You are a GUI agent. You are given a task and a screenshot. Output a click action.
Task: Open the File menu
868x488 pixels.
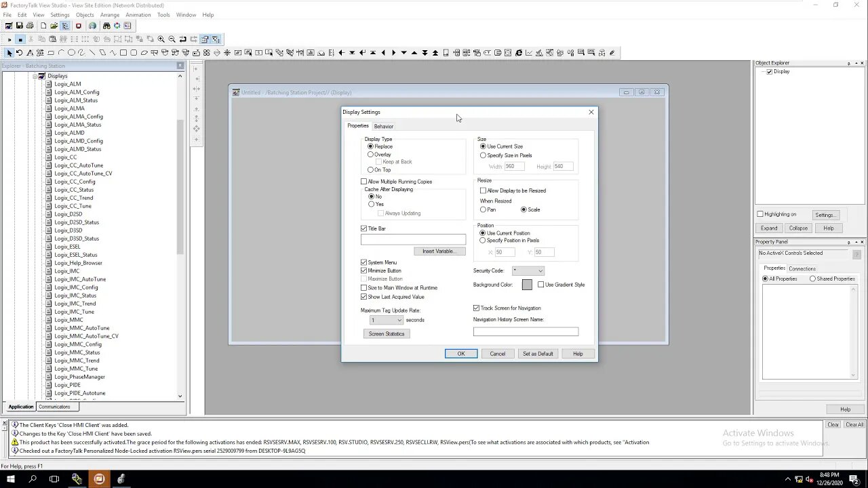tap(7, 15)
